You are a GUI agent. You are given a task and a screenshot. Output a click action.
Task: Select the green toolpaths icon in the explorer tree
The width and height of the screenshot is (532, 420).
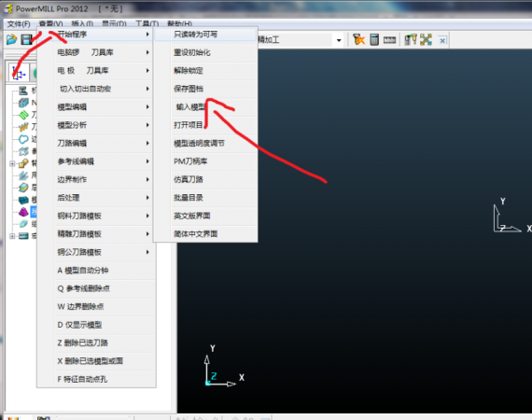click(x=23, y=115)
